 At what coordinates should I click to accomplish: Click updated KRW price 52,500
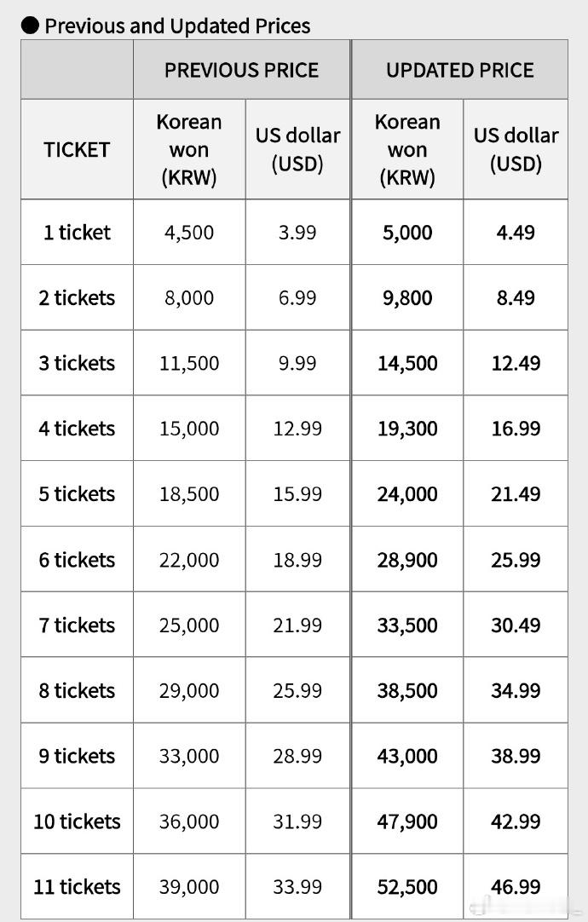pos(407,887)
